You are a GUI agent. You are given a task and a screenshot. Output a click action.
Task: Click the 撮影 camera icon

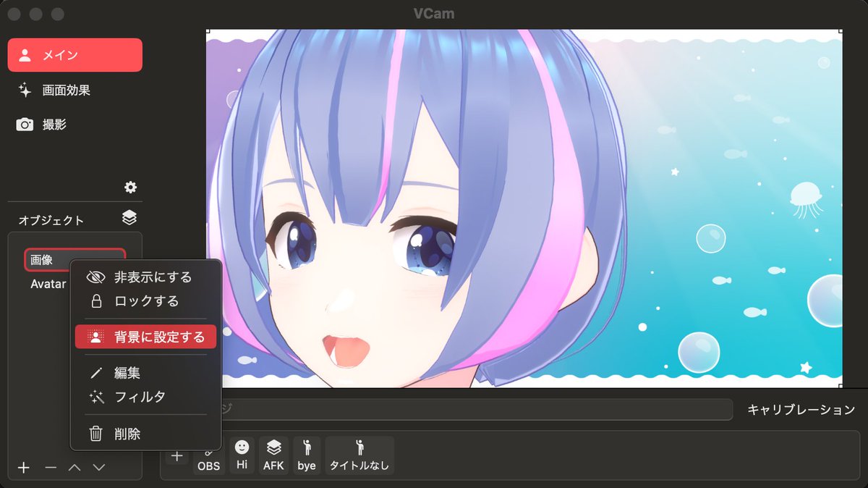click(25, 125)
